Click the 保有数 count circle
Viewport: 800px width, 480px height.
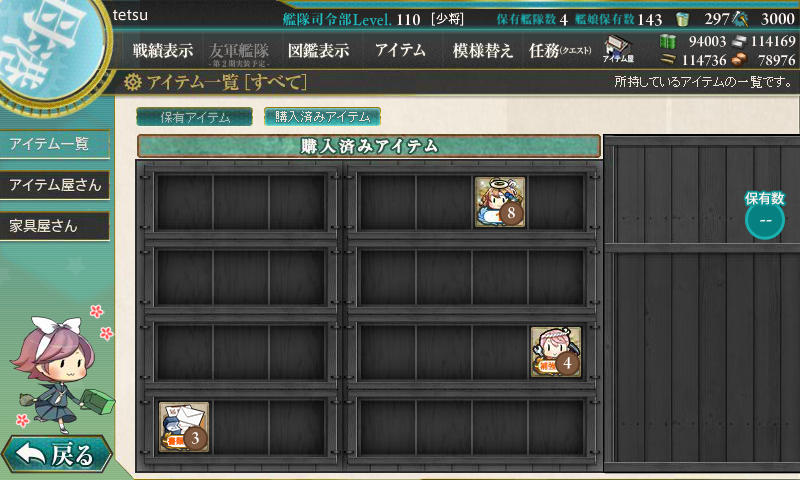point(764,220)
